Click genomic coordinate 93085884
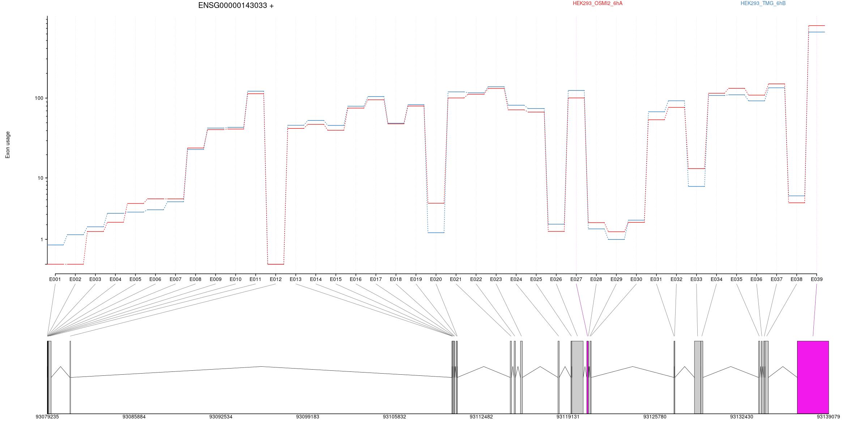 coord(134,417)
